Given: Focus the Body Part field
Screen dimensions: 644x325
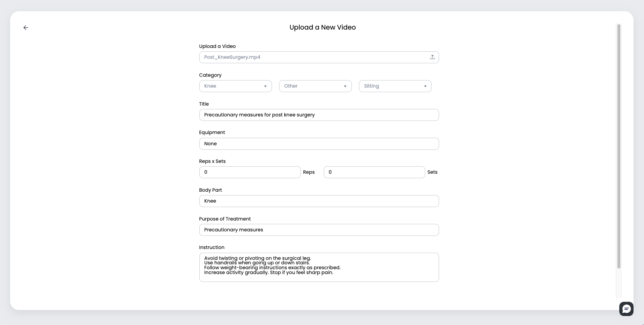Looking at the screenshot, I should pyautogui.click(x=319, y=201).
